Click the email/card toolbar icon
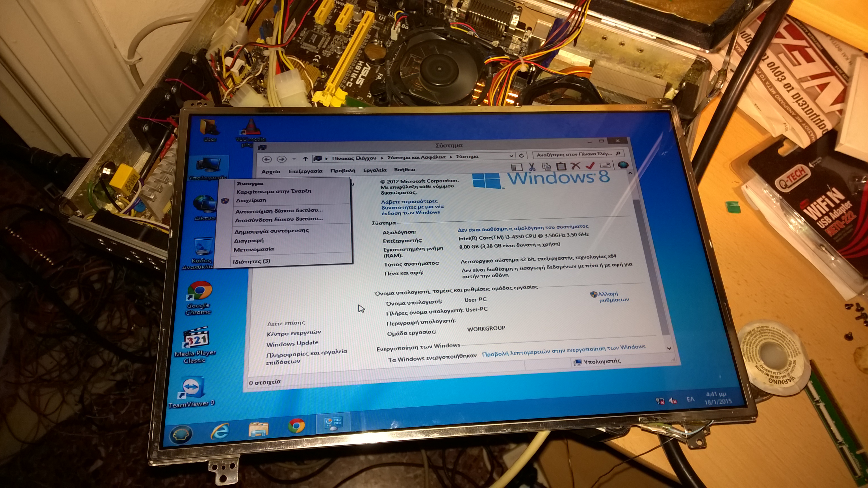 point(606,165)
